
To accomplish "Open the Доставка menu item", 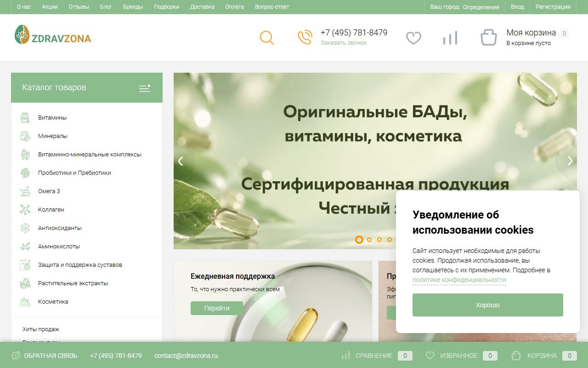I will click(202, 7).
